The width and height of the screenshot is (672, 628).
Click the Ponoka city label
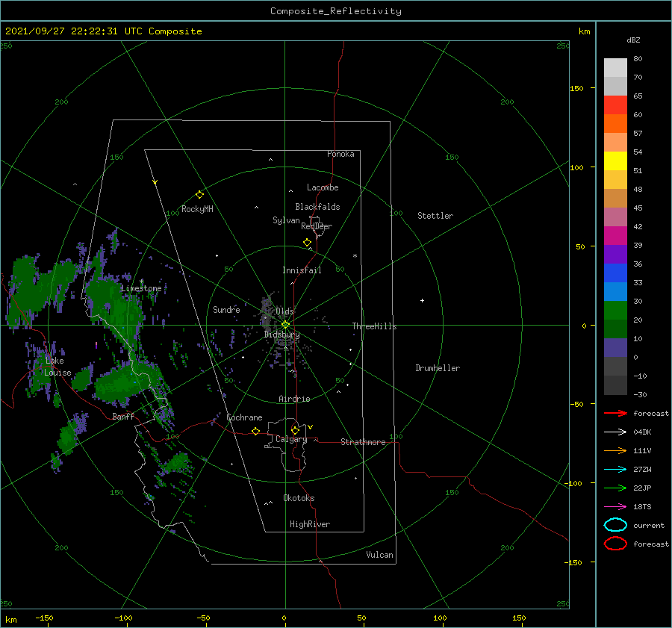pyautogui.click(x=340, y=154)
